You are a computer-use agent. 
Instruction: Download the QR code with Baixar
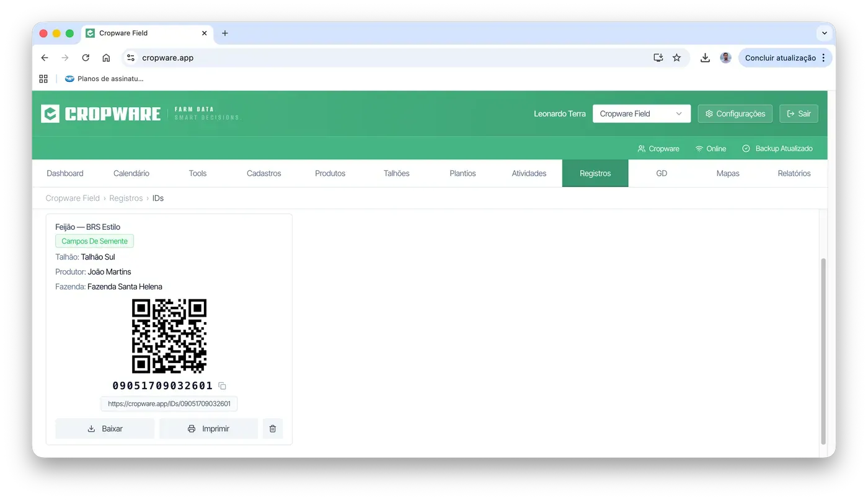(x=105, y=429)
